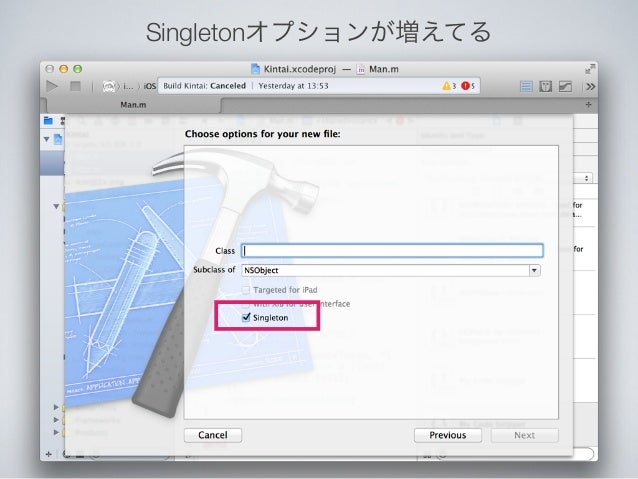Click the Man.m file icon in title

click(x=361, y=70)
